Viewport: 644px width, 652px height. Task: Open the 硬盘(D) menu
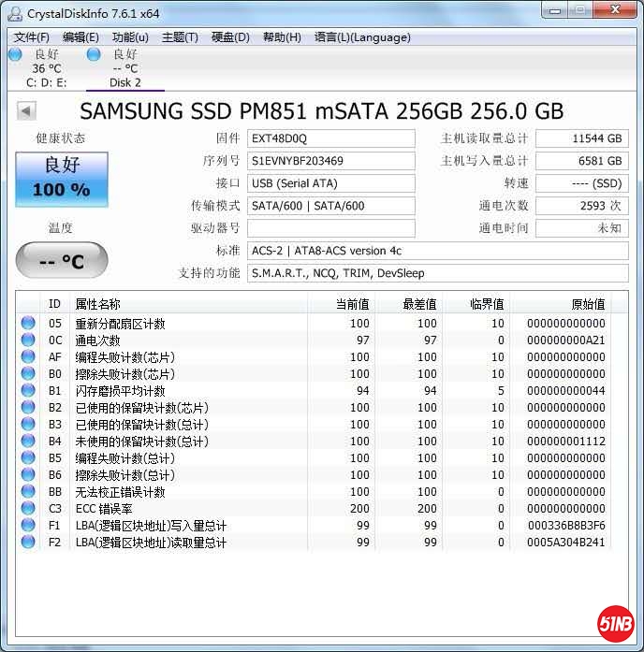coord(230,37)
